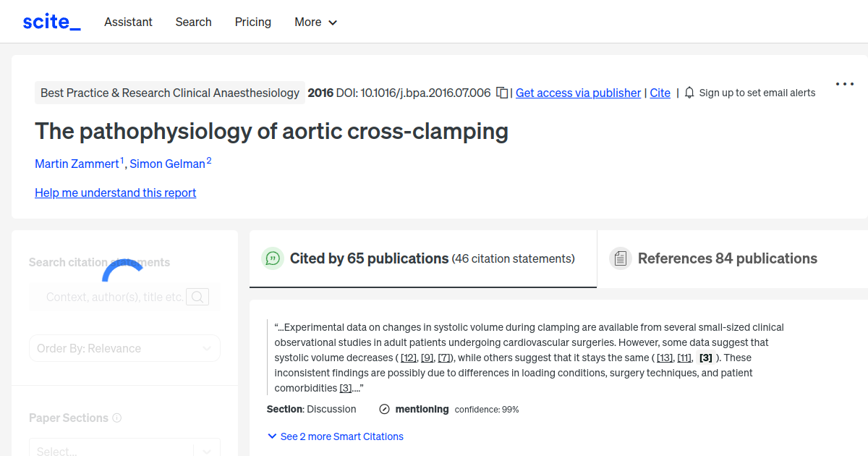Click the scite_ logo
The height and width of the screenshot is (456, 868).
(x=51, y=21)
